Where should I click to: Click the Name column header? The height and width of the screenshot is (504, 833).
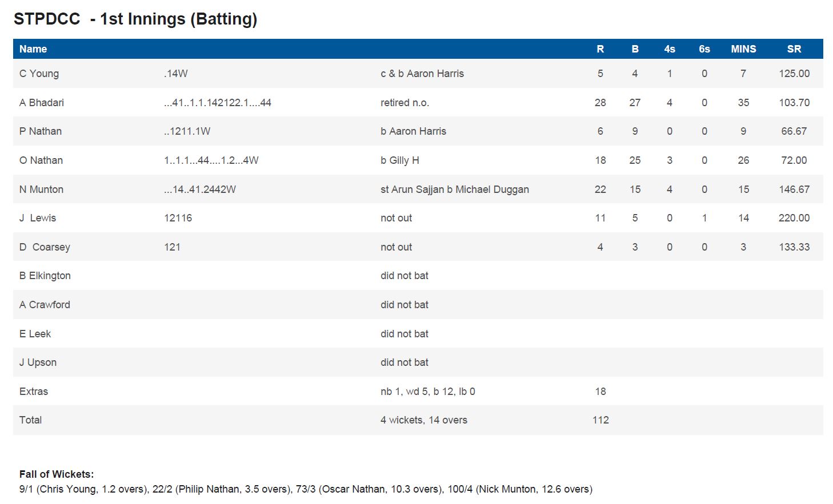point(33,49)
